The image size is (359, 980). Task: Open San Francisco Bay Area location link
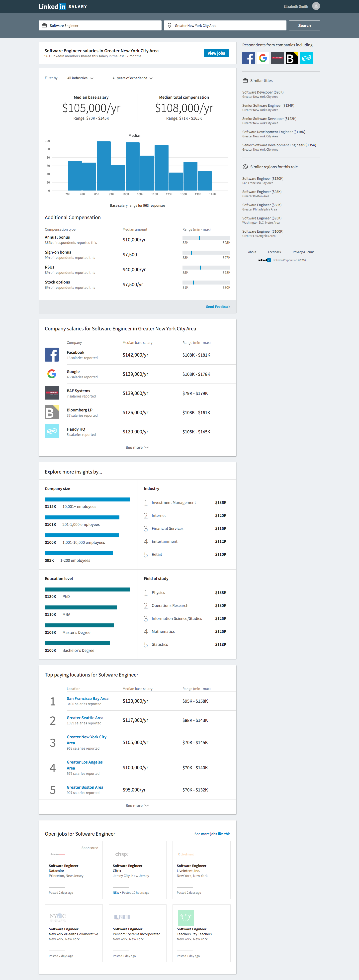pos(88,698)
